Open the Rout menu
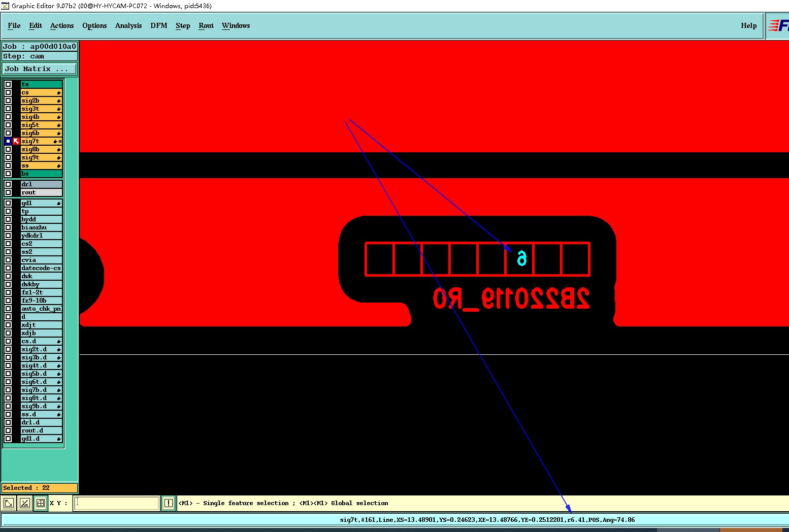This screenshot has height=532, width=789. coord(206,25)
